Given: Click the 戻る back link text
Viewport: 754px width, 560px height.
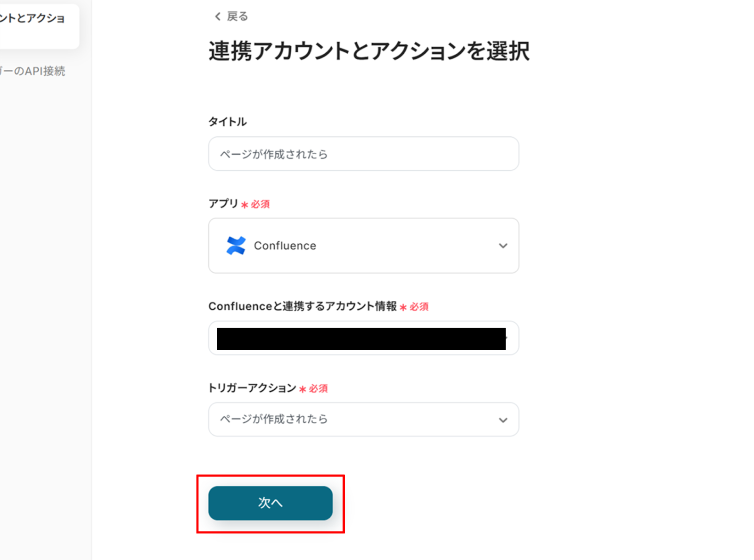Looking at the screenshot, I should click(x=237, y=16).
